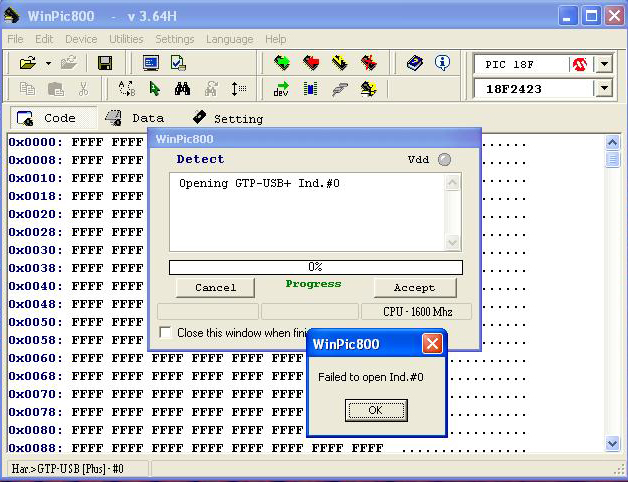Click the main code view scrollbar thumb
628x482 pixels.
point(612,159)
